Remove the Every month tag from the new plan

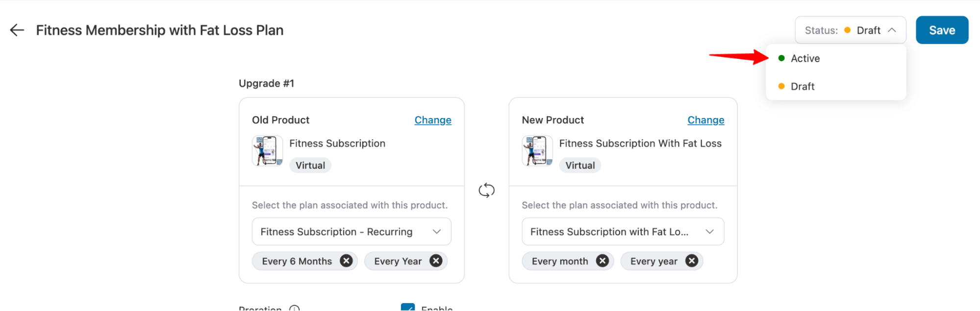602,261
